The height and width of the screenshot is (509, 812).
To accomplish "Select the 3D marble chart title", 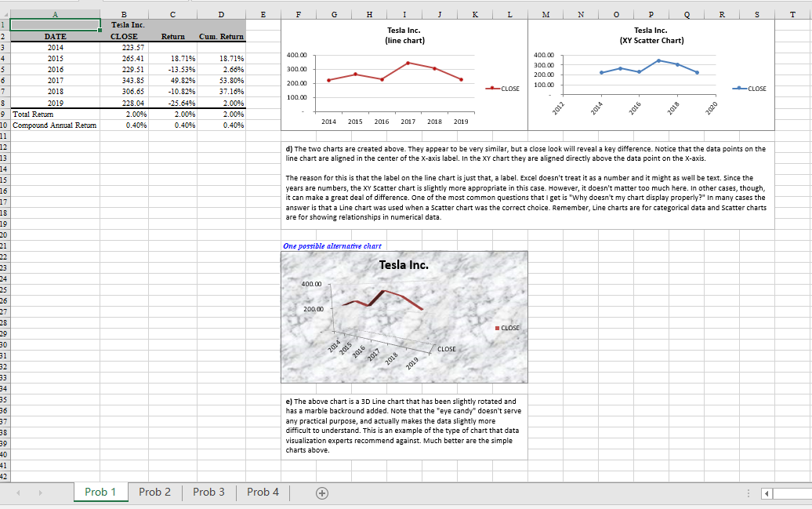I will click(404, 265).
